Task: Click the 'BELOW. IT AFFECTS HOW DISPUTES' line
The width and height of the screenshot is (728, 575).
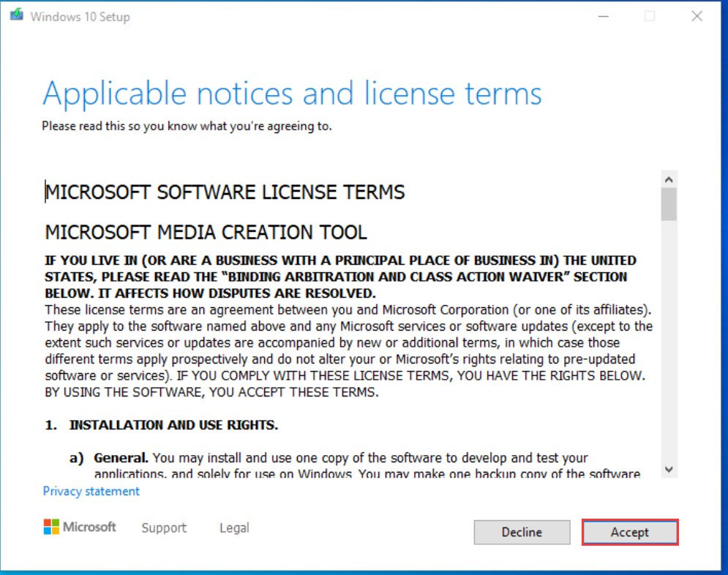Action: pyautogui.click(x=210, y=293)
